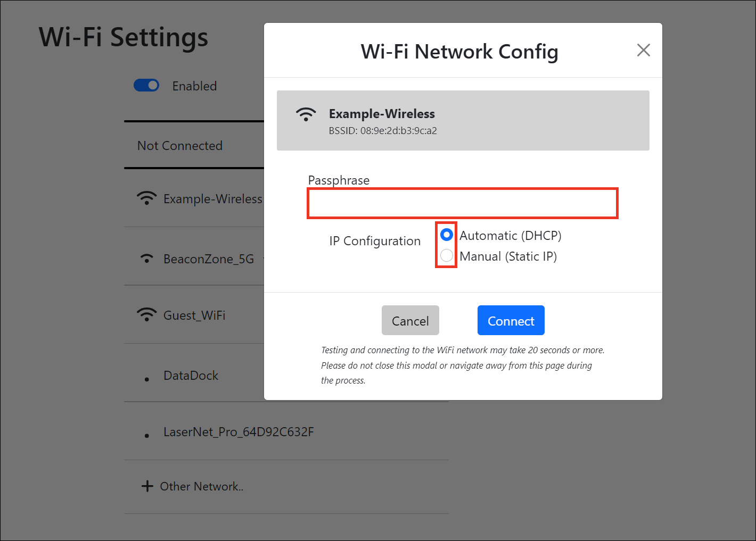
Task: Choose the LaserNet_Pro_64D92C632F network
Action: coord(239,432)
